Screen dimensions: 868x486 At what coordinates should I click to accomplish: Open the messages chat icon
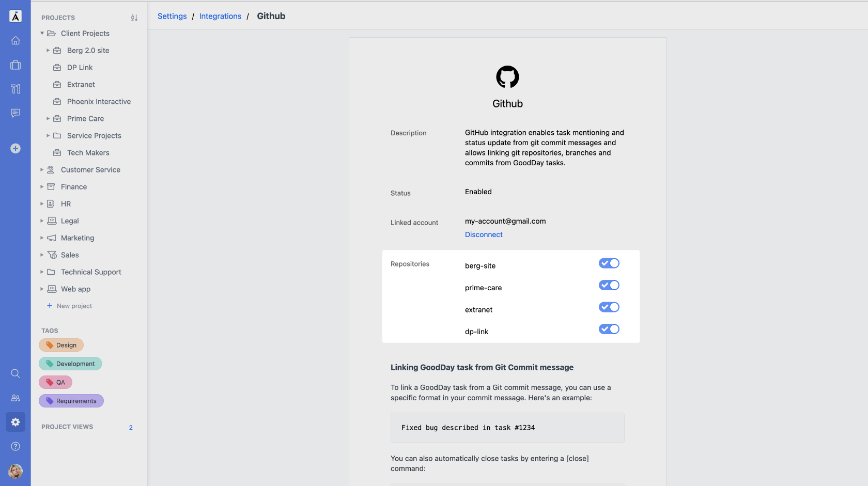(16, 113)
